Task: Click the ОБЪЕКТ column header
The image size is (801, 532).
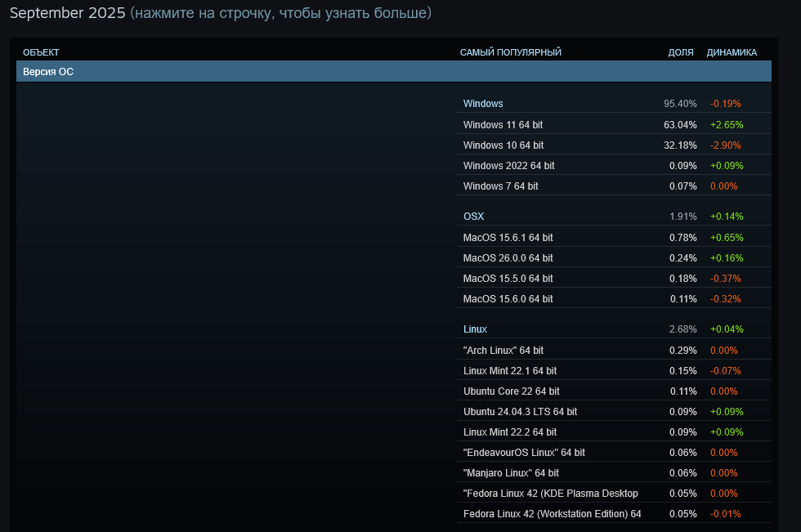Action: 41,52
